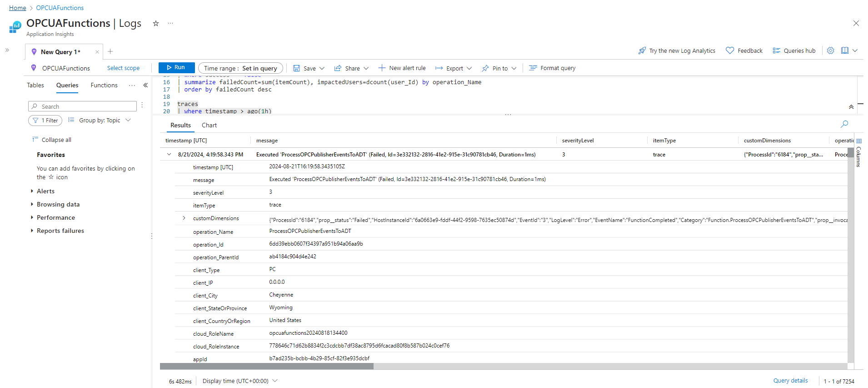
Task: Open the ellipsis menu beside the page title
Action: (170, 23)
